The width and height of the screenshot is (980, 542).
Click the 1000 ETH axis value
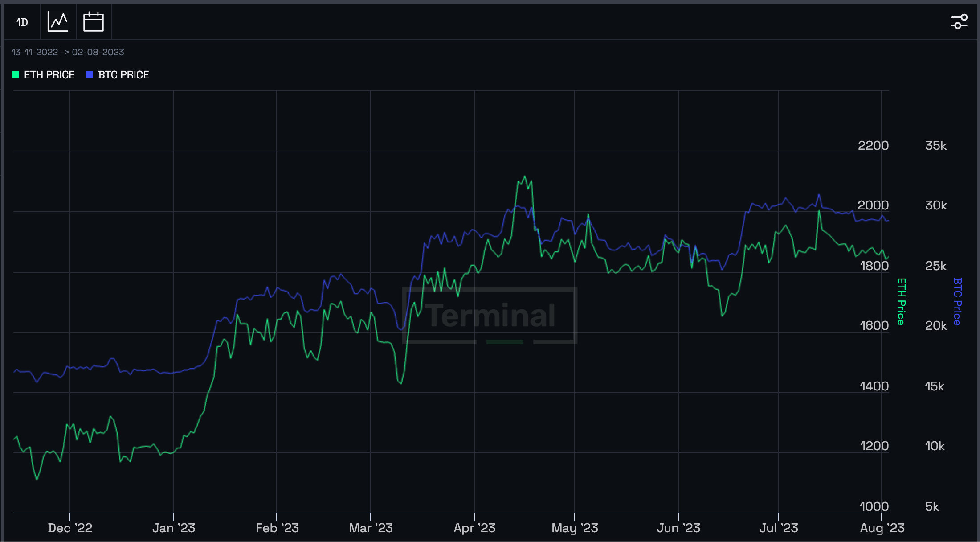tap(874, 506)
